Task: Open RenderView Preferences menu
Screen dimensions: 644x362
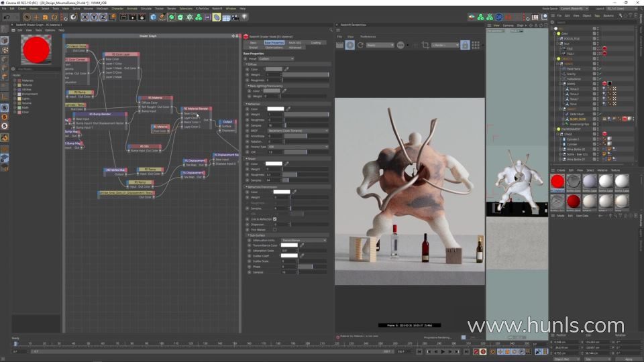Action: click(368, 37)
